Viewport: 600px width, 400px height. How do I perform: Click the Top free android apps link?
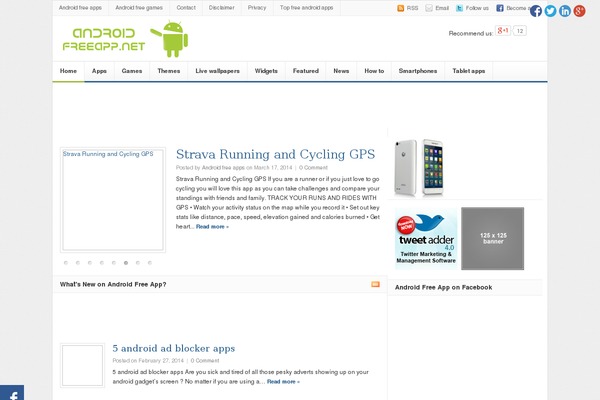[x=307, y=8]
